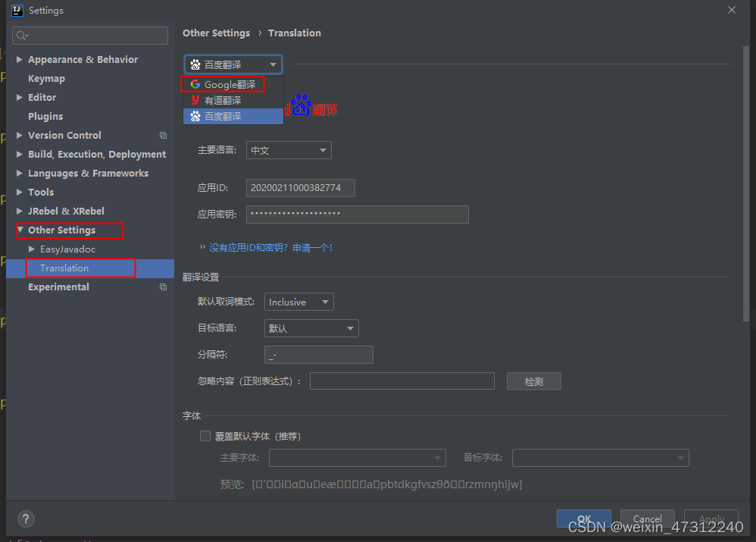Open 默认取词模式 Inclusive dropdown

(x=299, y=302)
